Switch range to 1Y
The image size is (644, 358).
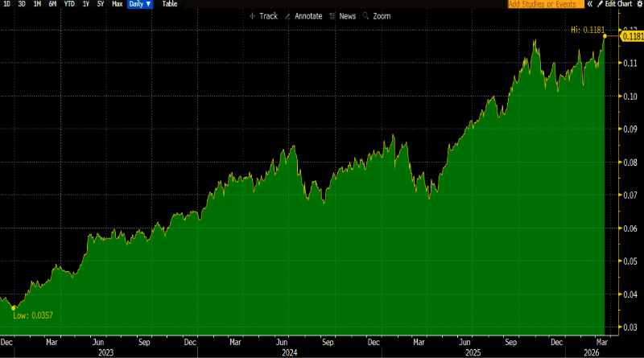pos(85,4)
